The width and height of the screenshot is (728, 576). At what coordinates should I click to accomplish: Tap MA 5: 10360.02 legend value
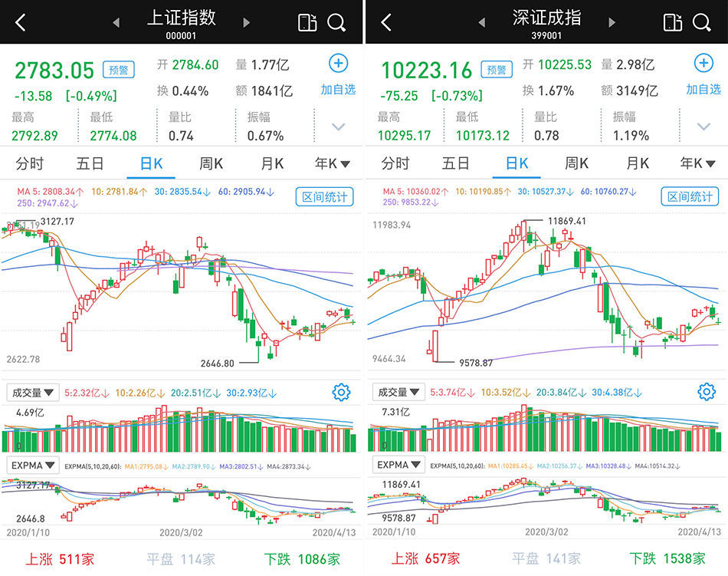coord(416,192)
